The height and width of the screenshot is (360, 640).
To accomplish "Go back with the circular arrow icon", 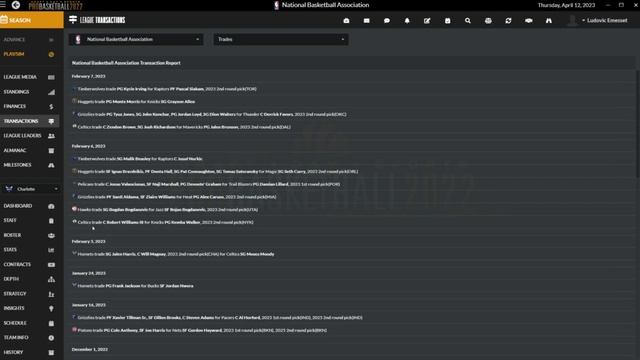I will pyautogui.click(x=16, y=5).
